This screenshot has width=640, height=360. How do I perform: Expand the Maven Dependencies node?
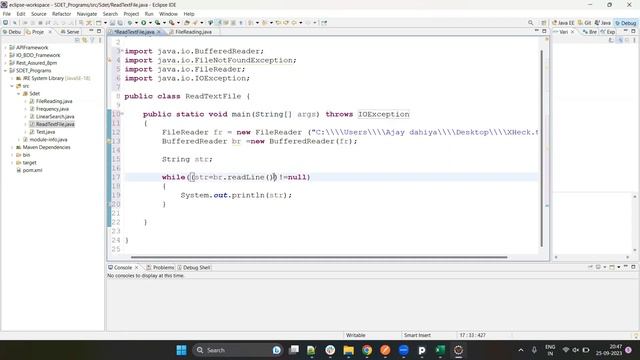(x=12, y=147)
